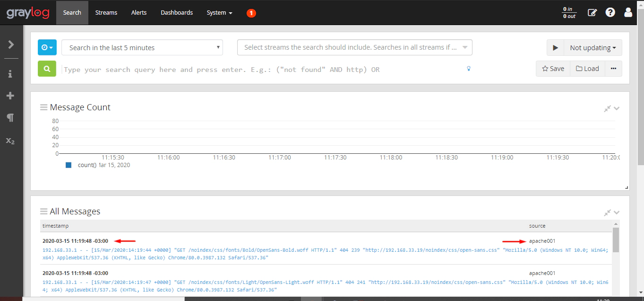
Task: Open the user profile icon menu
Action: coord(628,13)
